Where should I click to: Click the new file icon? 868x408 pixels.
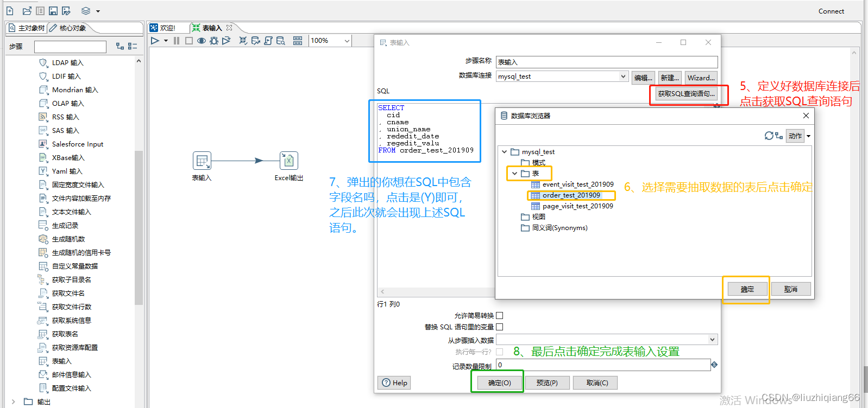click(x=10, y=11)
